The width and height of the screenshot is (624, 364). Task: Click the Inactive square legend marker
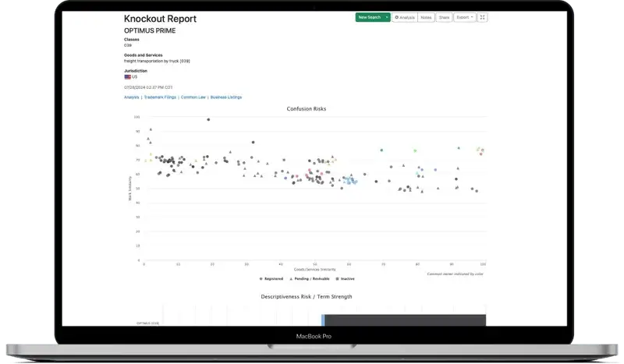[x=336, y=278]
